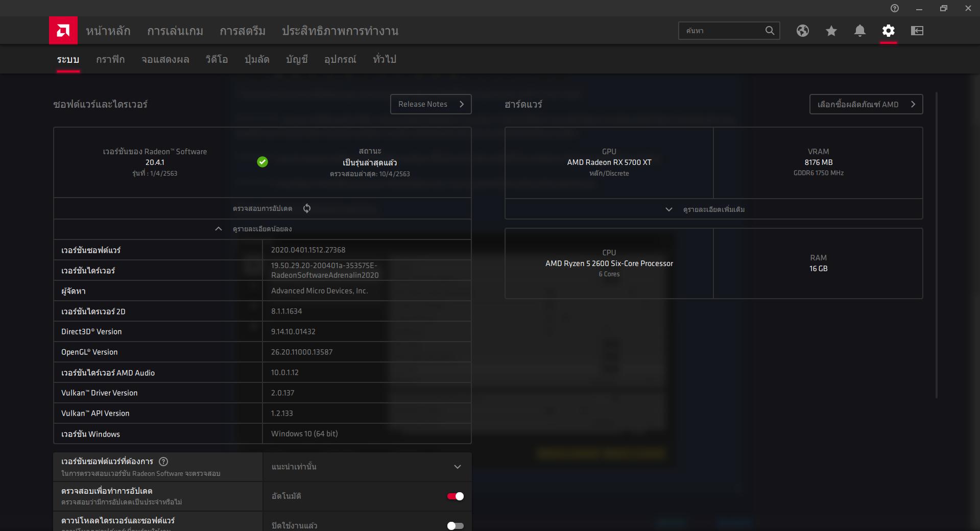Click 2D driver version 8.1.1.1634
Viewport: 980px width, 531px height.
(286, 311)
